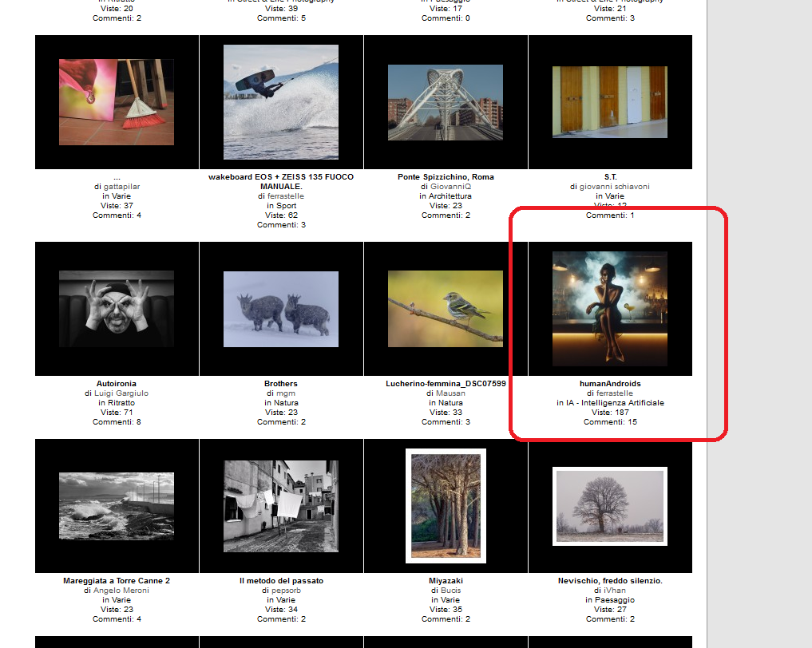812x648 pixels.
Task: Open the wakeboard photo thumbnail
Action: [x=281, y=102]
